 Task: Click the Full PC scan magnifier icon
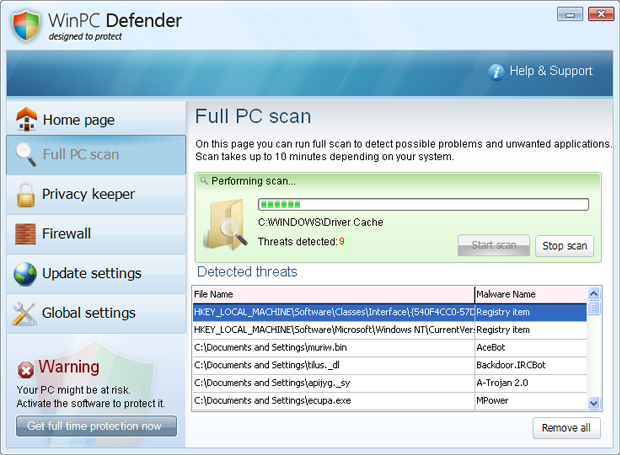26,155
